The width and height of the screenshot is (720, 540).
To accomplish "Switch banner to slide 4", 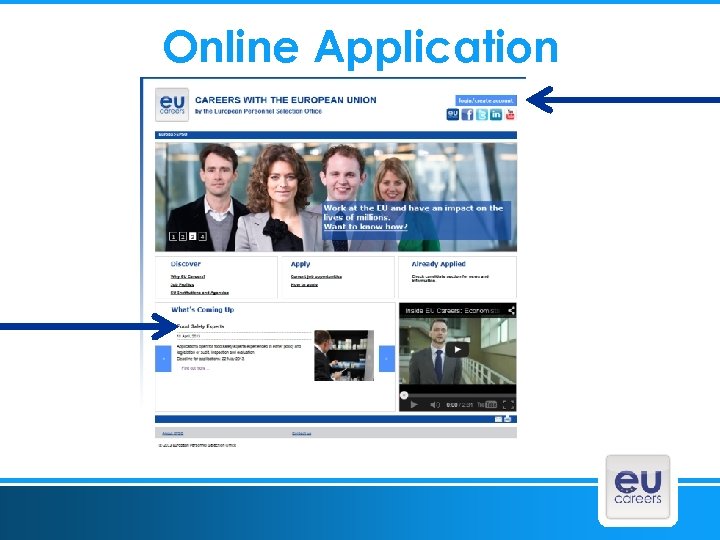I will pos(202,236).
